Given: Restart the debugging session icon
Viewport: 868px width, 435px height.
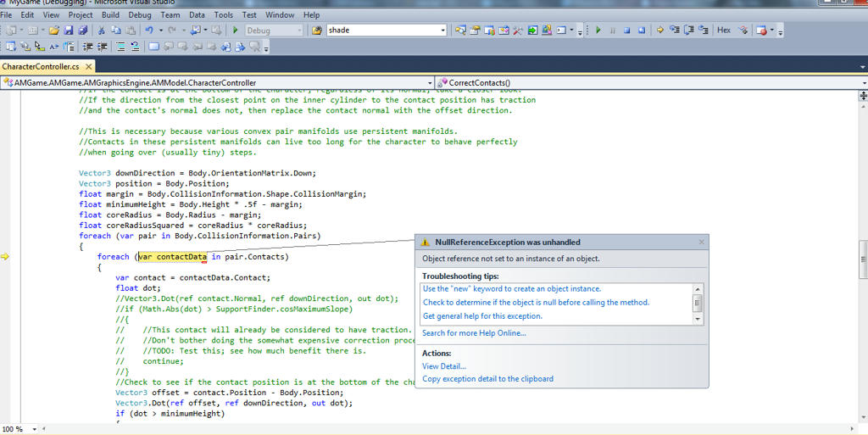Looking at the screenshot, I should click(642, 31).
